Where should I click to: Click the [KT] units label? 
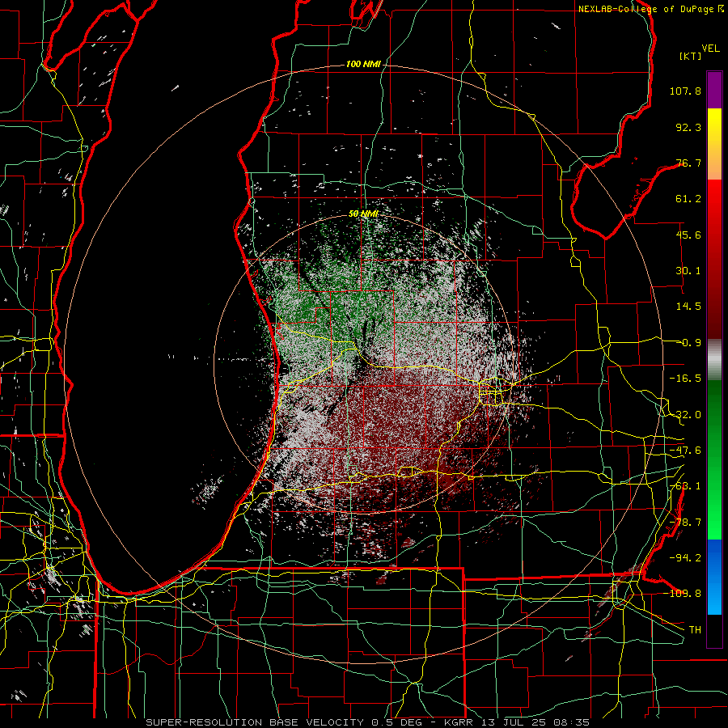(x=691, y=56)
